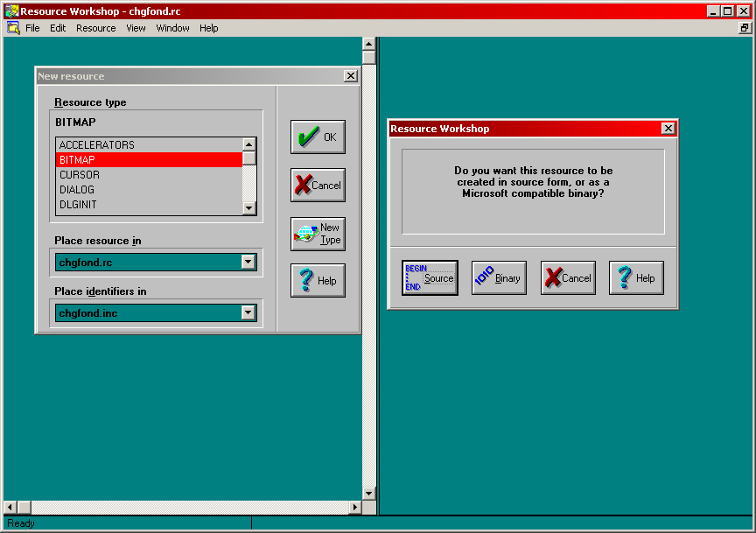
Task: Click the Source button with BEGIN/END icon
Action: click(x=430, y=278)
